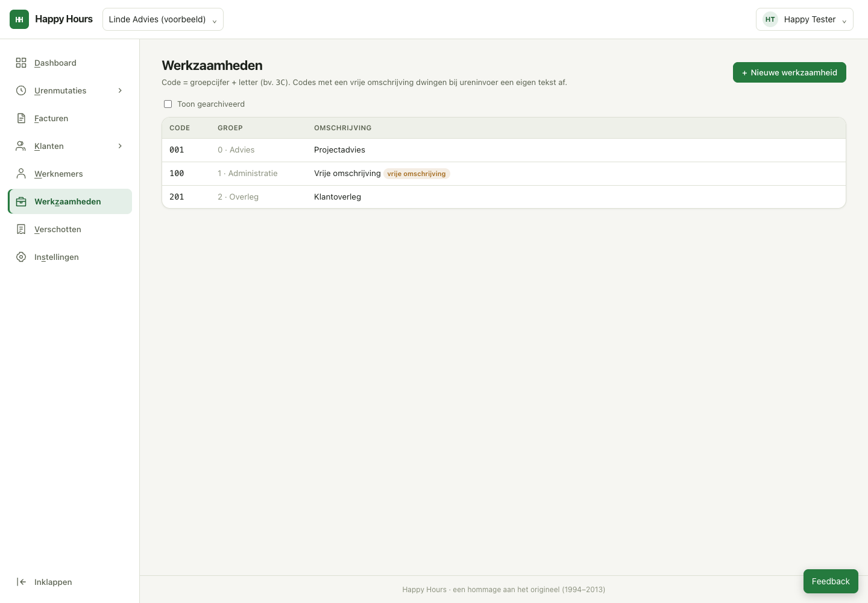Click the Urenmutaties clock icon
This screenshot has height=603, width=868.
(21, 90)
